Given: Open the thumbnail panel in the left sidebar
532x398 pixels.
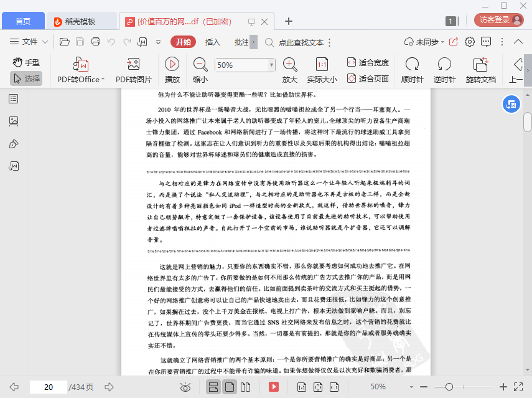Looking at the screenshot, I should (14, 121).
